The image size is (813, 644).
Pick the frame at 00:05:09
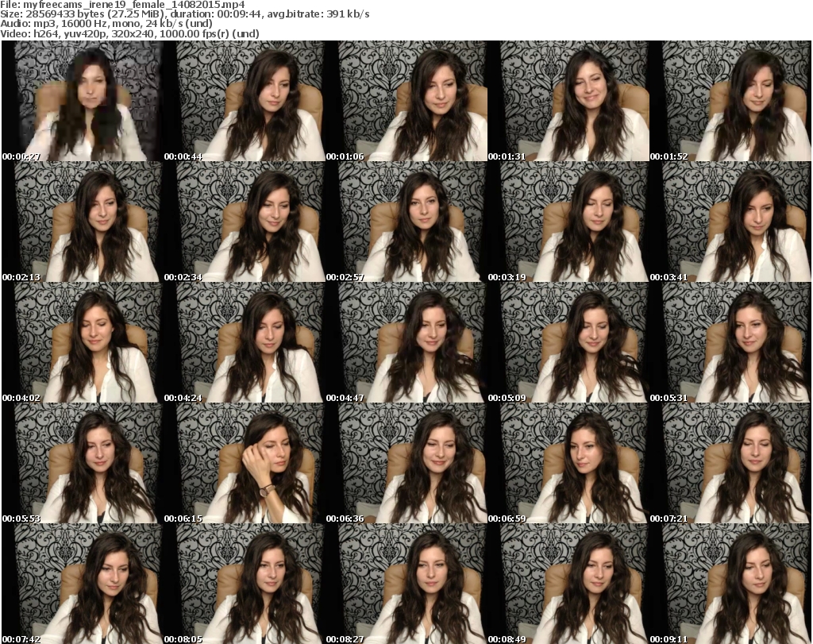(x=568, y=343)
